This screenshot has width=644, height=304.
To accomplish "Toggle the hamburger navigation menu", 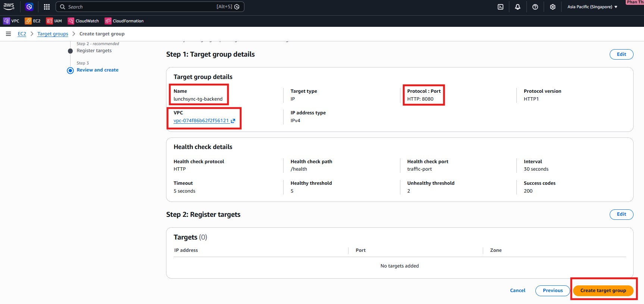I will pyautogui.click(x=8, y=34).
